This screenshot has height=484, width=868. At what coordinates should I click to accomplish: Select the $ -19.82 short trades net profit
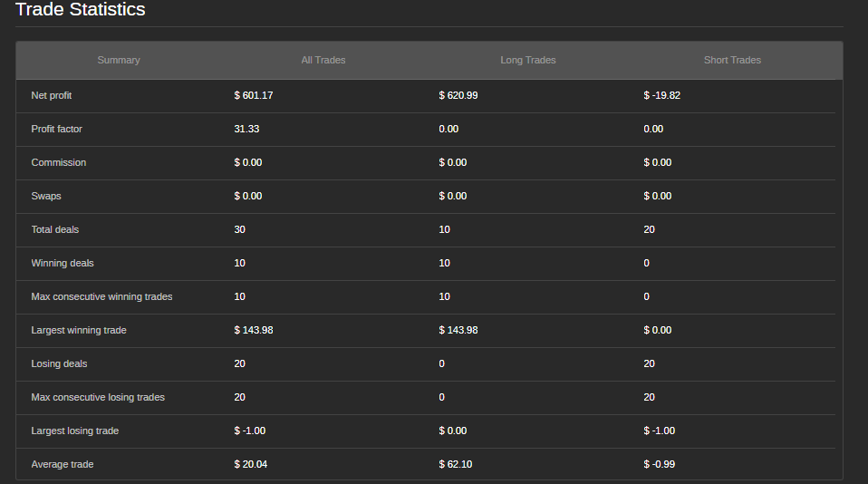(662, 95)
